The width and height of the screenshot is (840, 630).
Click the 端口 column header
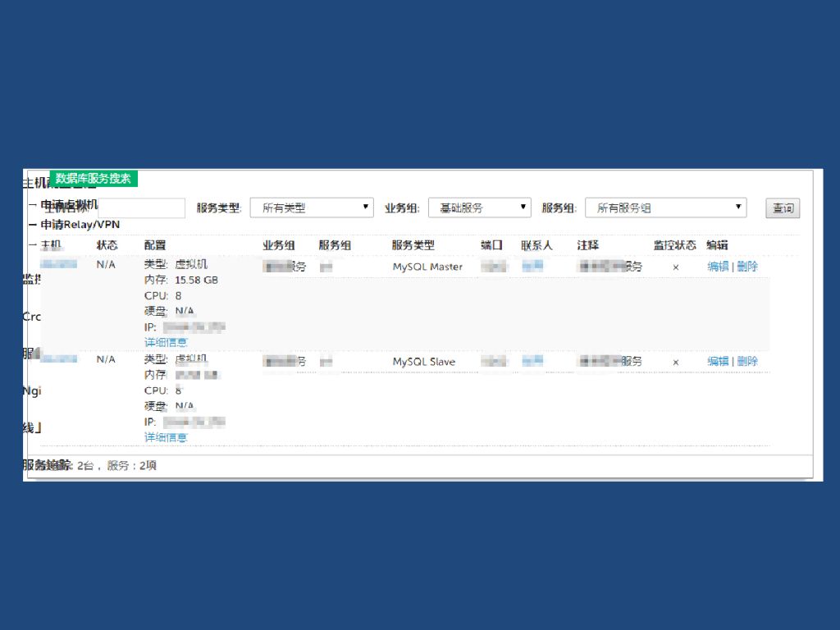[x=491, y=245]
